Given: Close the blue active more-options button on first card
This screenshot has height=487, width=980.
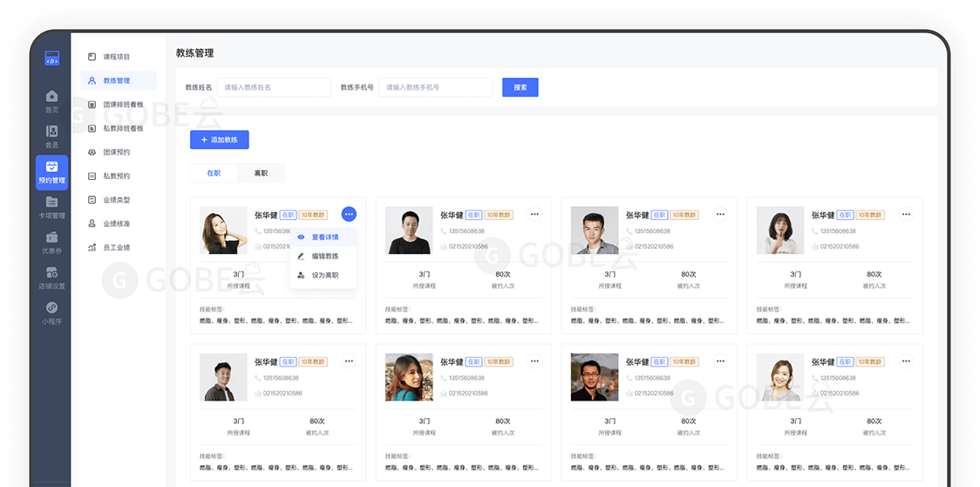Looking at the screenshot, I should (349, 214).
